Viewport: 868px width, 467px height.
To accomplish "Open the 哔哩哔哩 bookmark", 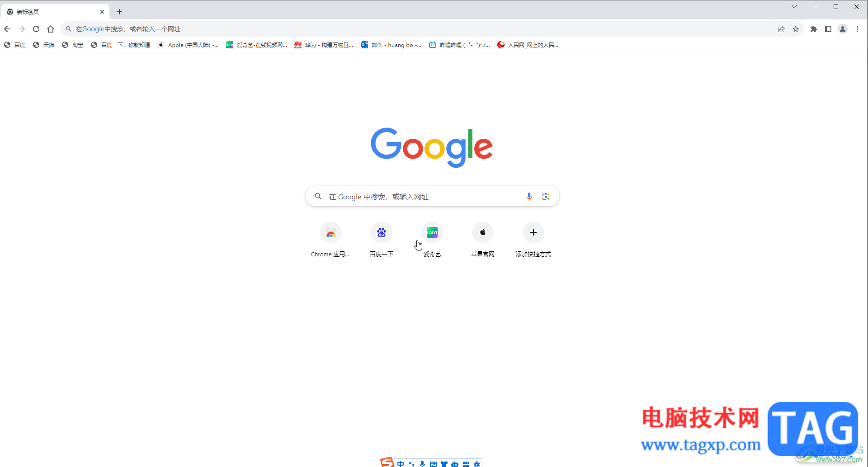I will [x=459, y=45].
